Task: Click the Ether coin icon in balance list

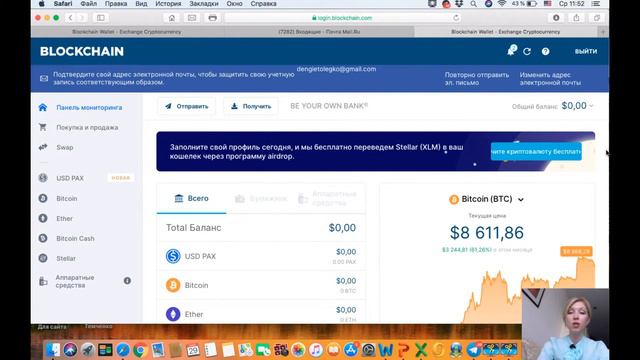Action: [x=173, y=314]
